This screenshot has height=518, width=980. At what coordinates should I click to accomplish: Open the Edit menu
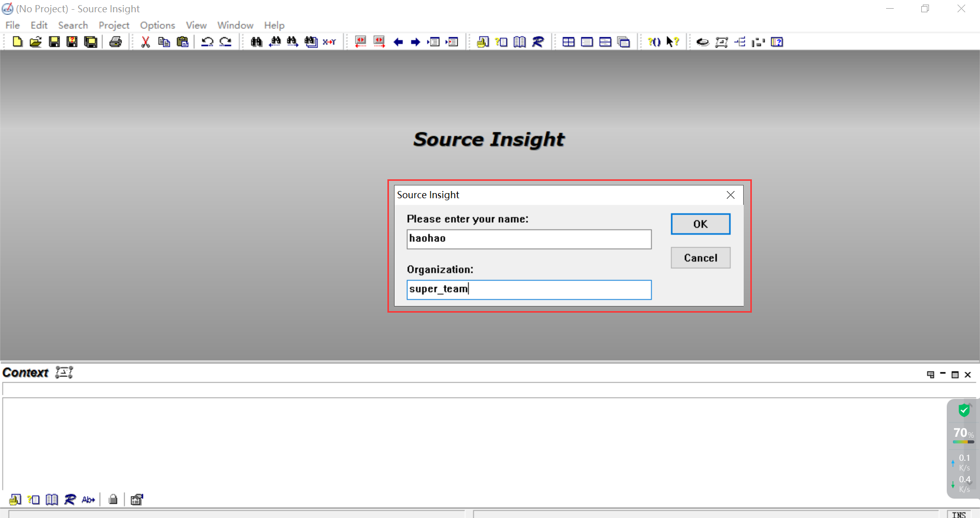coord(39,25)
